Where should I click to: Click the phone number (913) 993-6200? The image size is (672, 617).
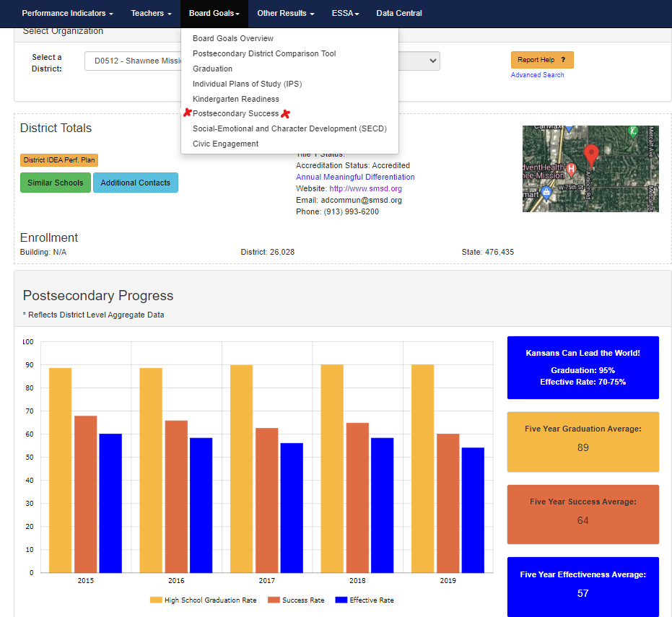pos(351,211)
